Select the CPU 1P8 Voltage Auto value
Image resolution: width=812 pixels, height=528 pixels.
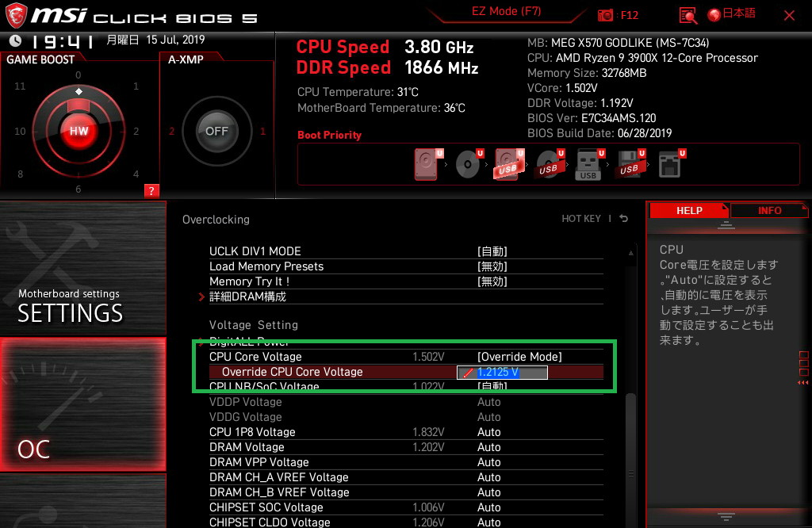tap(488, 432)
